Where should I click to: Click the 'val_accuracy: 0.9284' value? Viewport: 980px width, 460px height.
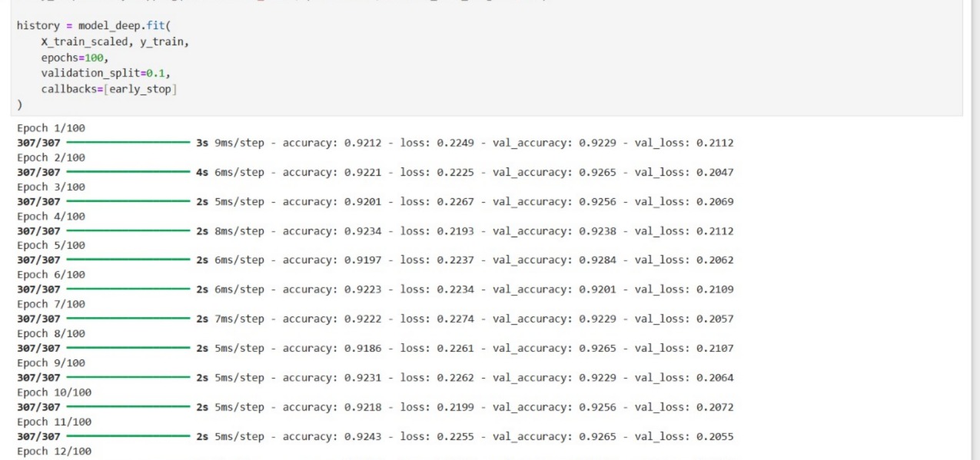coord(555,260)
